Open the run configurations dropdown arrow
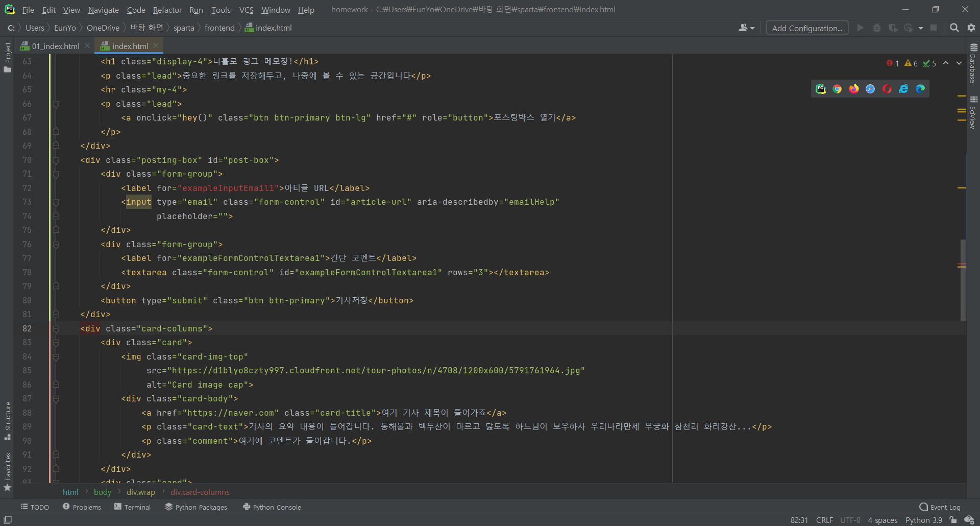The image size is (980, 526). point(922,28)
